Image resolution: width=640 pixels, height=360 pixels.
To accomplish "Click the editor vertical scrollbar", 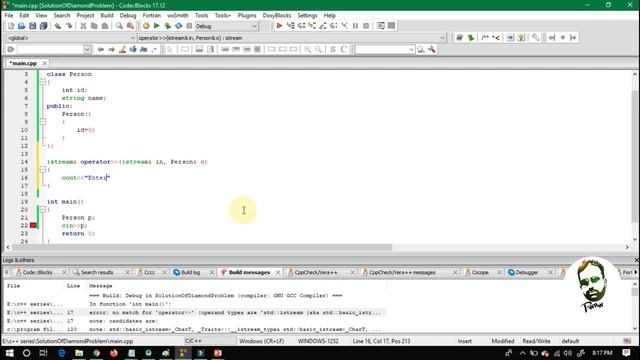I will 635,157.
